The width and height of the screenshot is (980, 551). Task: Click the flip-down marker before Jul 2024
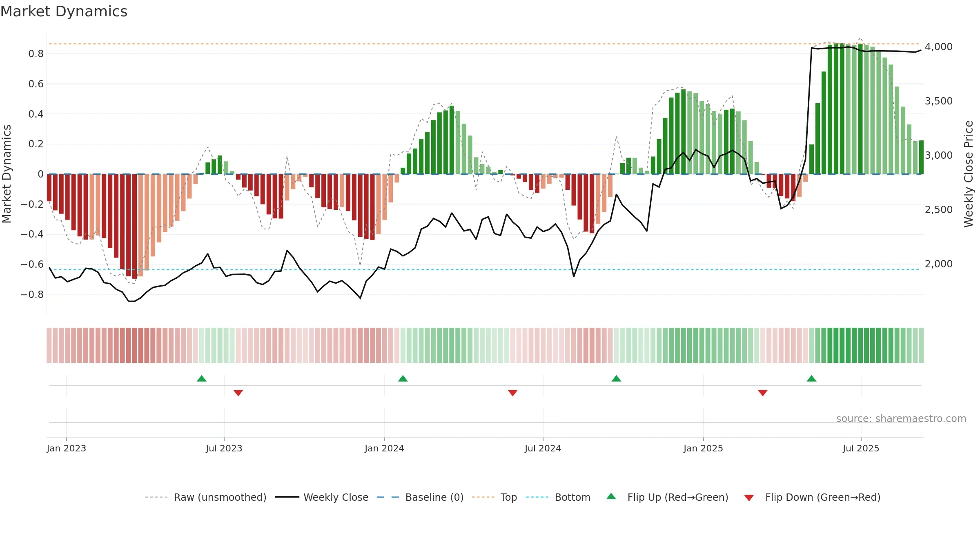513,393
